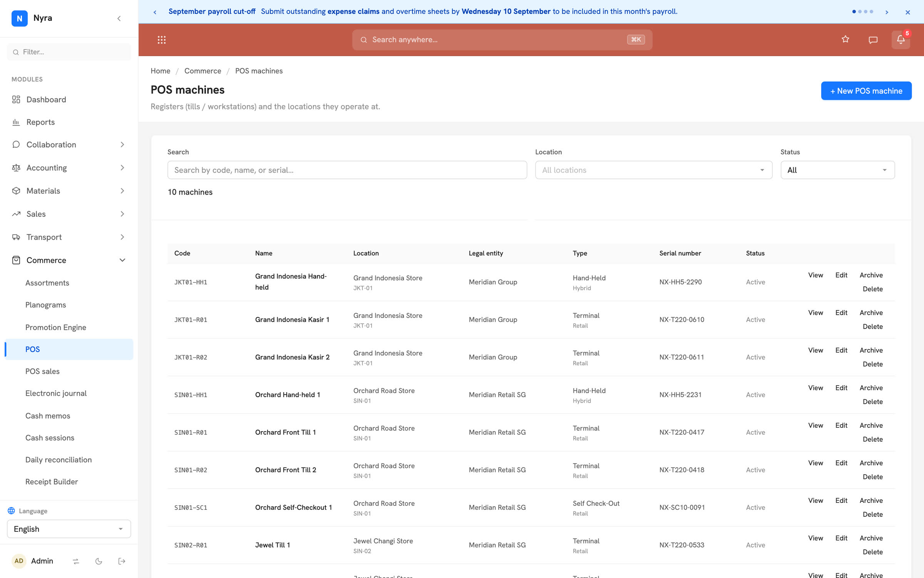Archive Orchard Front Till 1
924x578 pixels.
point(871,425)
